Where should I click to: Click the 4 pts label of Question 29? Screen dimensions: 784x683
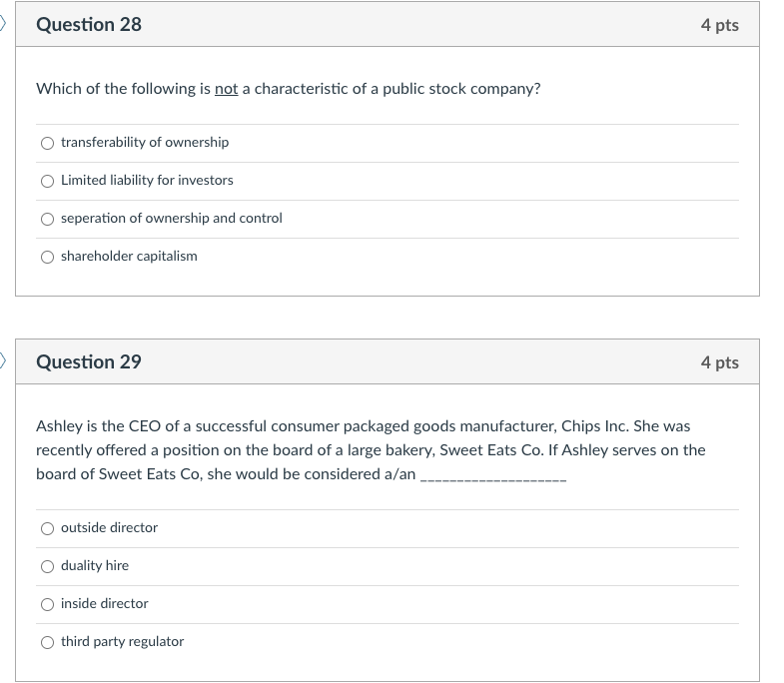(x=719, y=362)
